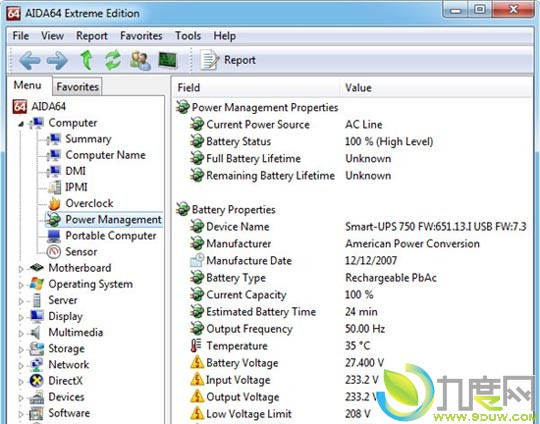The width and height of the screenshot is (540, 424).
Task: Select the Full Battery Lifetime row
Action: coord(353,158)
